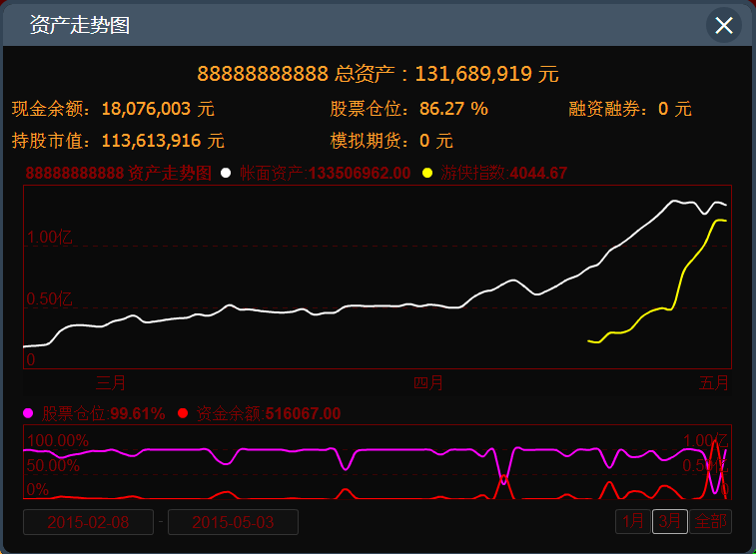This screenshot has width=756, height=554.
Task: Select the 现金余额 18,076,003 value
Action: [x=147, y=109]
